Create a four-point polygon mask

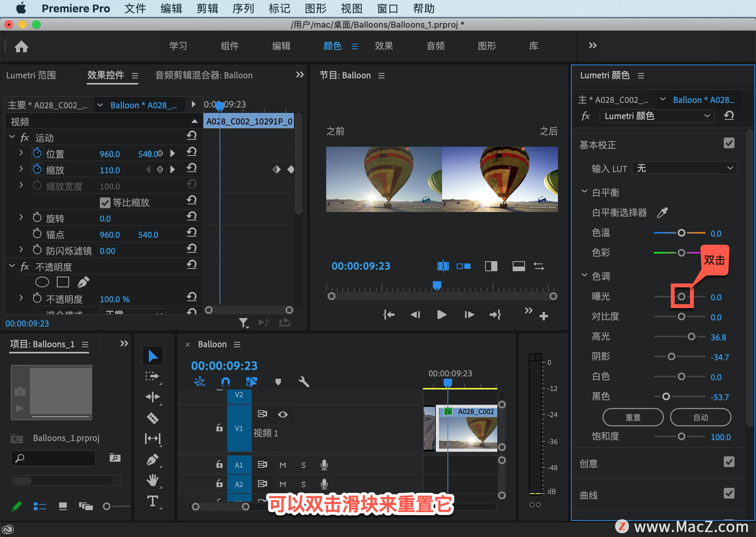click(x=63, y=282)
